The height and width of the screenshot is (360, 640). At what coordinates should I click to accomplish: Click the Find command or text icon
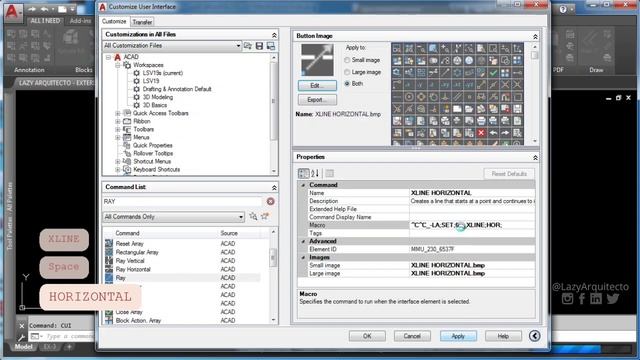(x=253, y=216)
